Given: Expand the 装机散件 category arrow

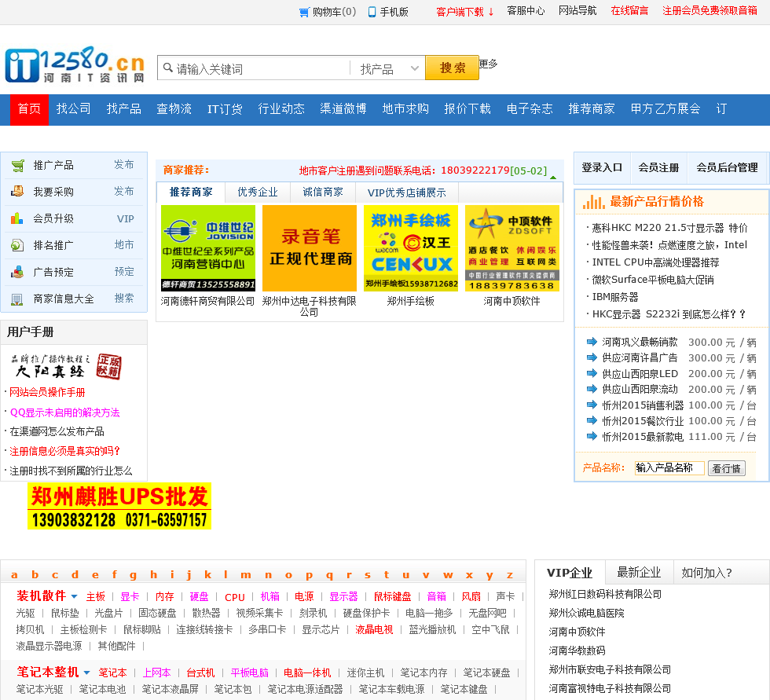Looking at the screenshot, I should click(x=74, y=596).
